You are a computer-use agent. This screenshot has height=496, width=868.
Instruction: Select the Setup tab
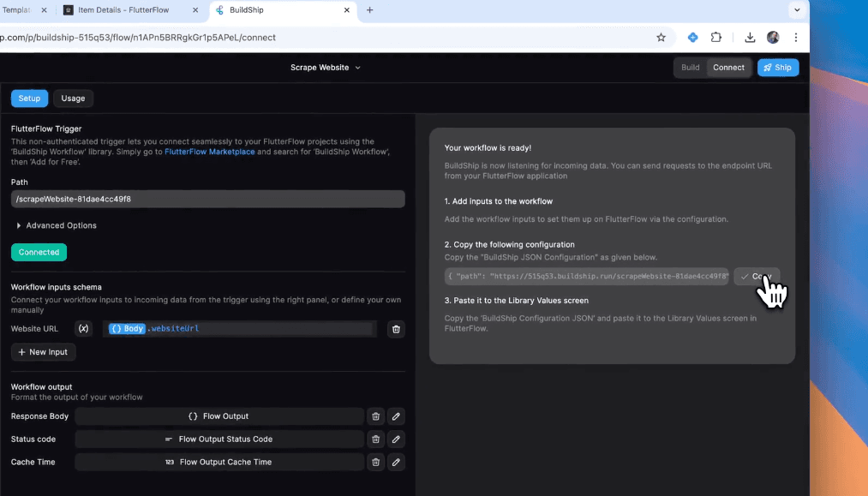pos(29,99)
